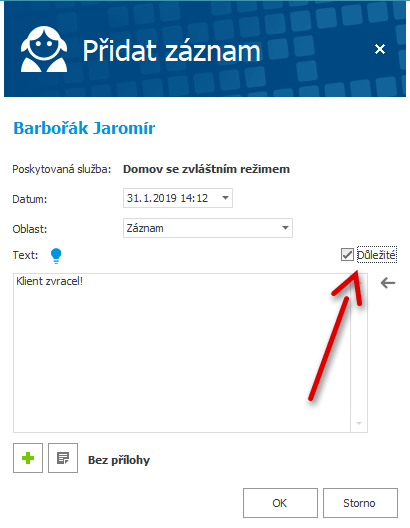
Task: Click the client name Barbořák Jaromír
Action: (x=84, y=128)
